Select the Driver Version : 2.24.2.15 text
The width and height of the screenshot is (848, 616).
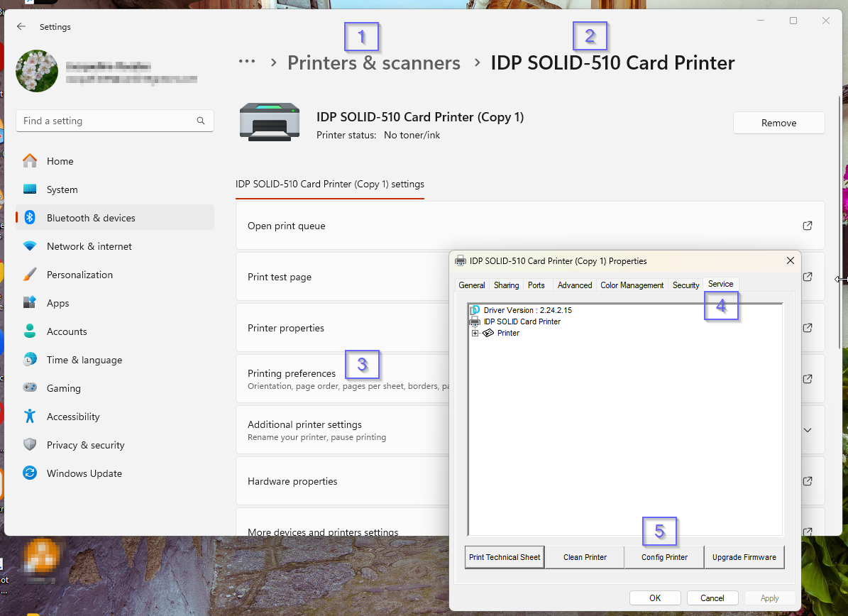coord(527,310)
